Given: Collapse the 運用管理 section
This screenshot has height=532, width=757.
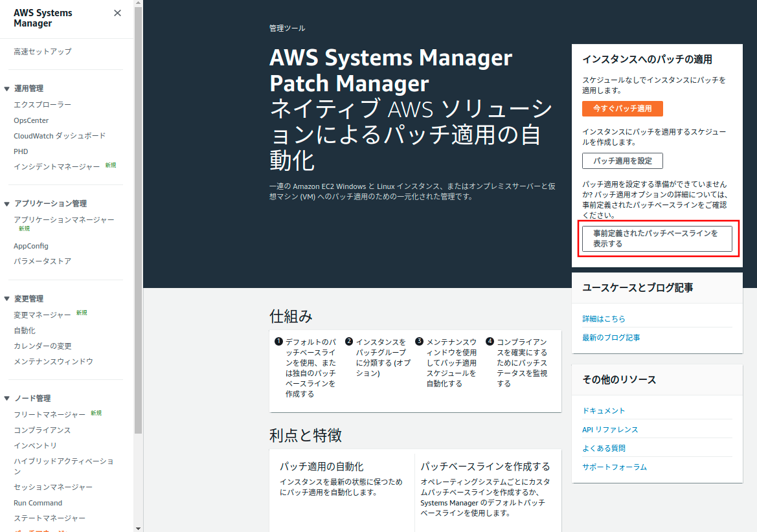Looking at the screenshot, I should [x=7, y=89].
